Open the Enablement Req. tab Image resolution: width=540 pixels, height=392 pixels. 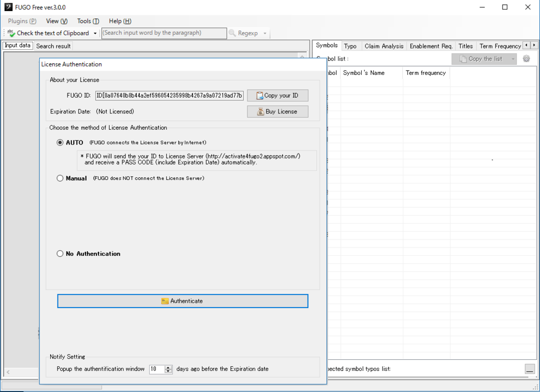click(x=431, y=46)
